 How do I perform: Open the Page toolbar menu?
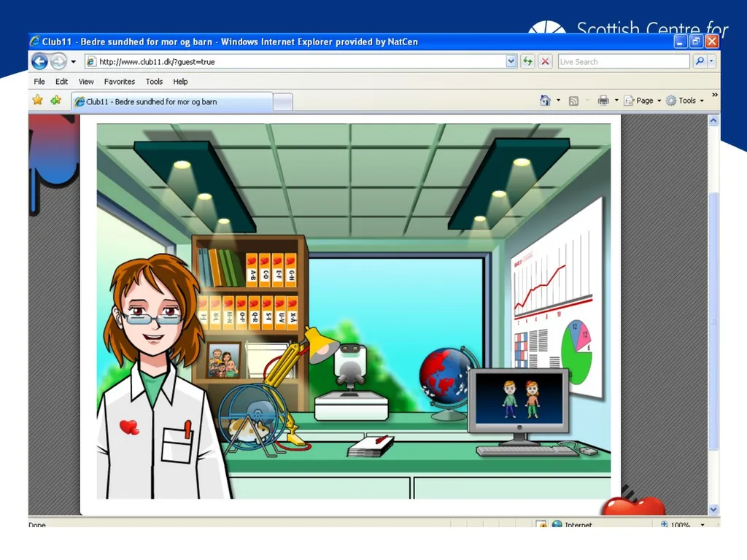pos(642,101)
